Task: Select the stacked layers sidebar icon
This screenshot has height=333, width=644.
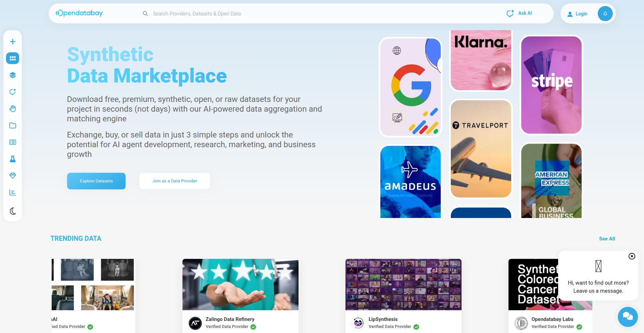Action: point(13,75)
